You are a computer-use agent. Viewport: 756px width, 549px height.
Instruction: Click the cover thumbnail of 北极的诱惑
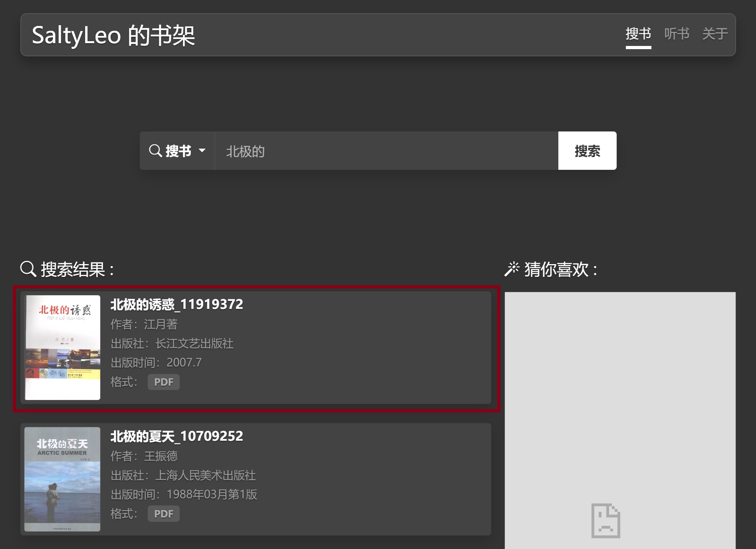coord(62,347)
